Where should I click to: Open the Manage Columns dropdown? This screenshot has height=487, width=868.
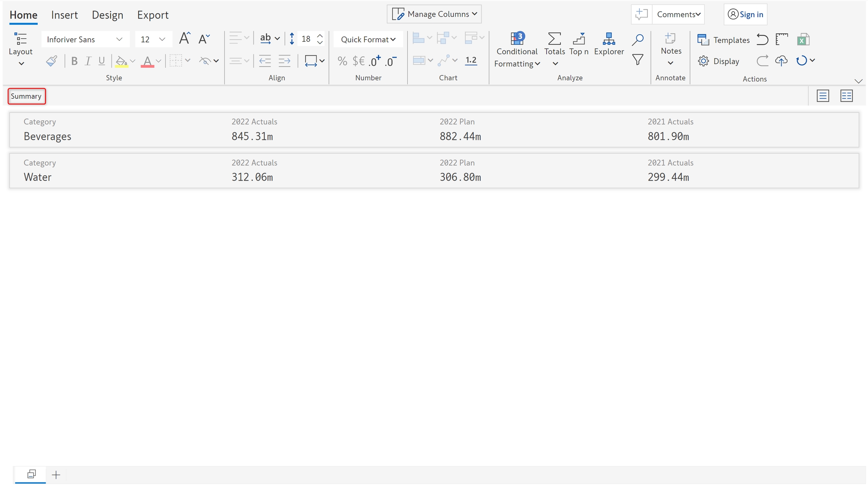tap(434, 14)
